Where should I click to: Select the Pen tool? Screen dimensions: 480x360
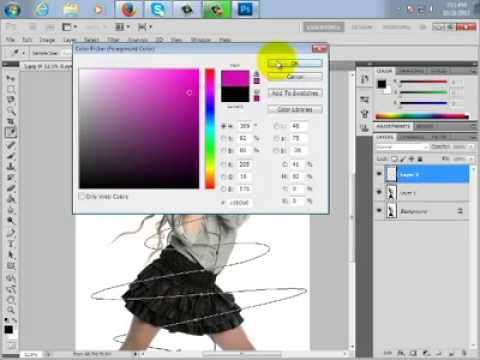(11, 233)
